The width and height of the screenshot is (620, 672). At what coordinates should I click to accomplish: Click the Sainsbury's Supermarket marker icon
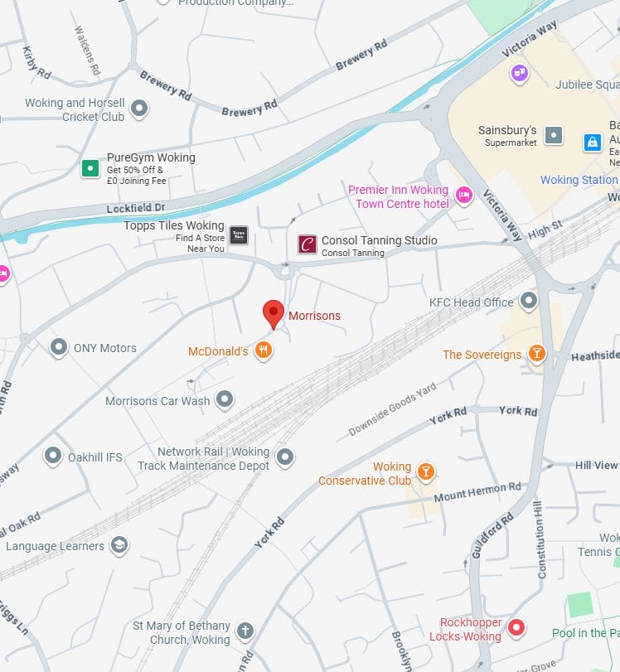554,135
